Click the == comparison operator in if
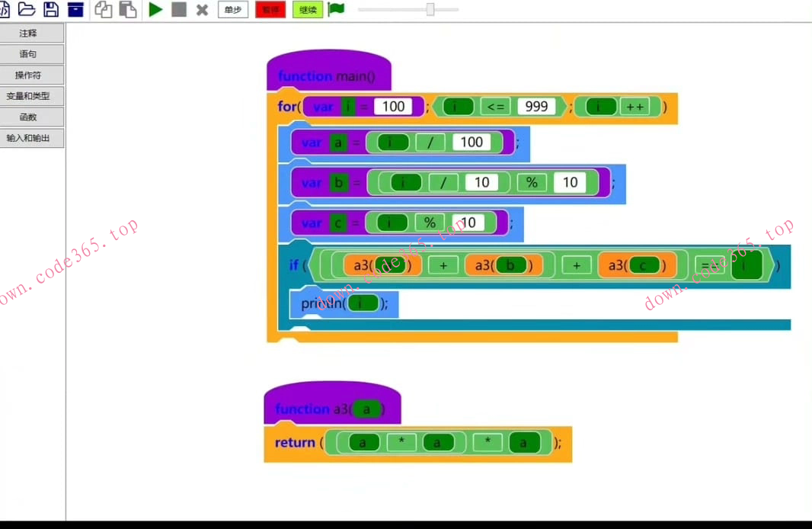 pos(710,266)
